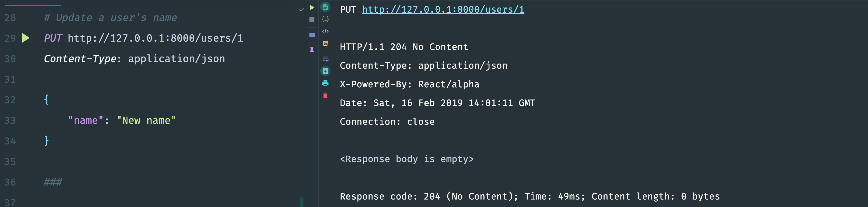Toggle soft-wrap in response output
Viewport: 868px width, 207px height.
325,59
